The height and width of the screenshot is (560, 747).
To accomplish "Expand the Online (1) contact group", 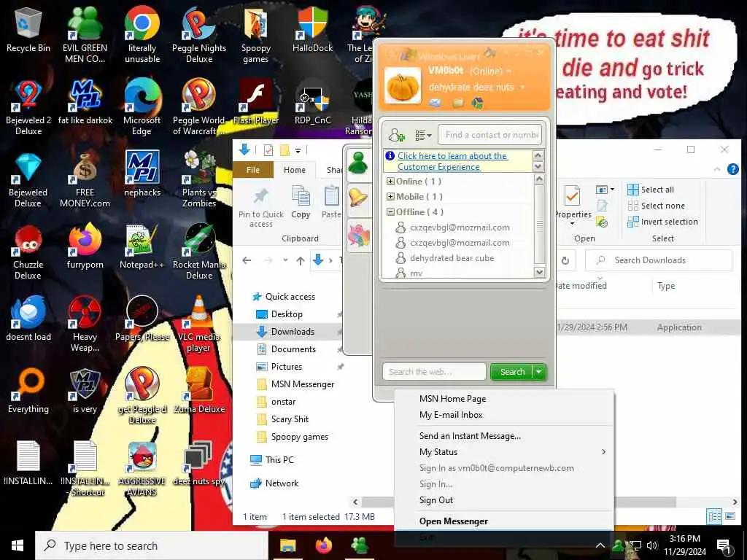I will point(390,182).
